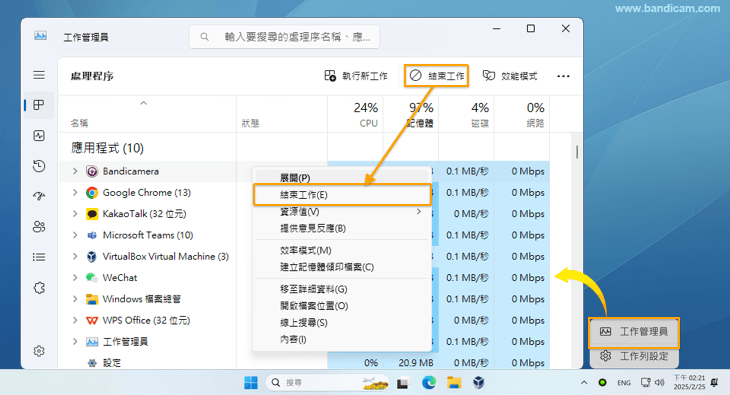Viewport: 730px width, 395px height.
Task: Open the Details list icon in sidebar
Action: coord(39,257)
